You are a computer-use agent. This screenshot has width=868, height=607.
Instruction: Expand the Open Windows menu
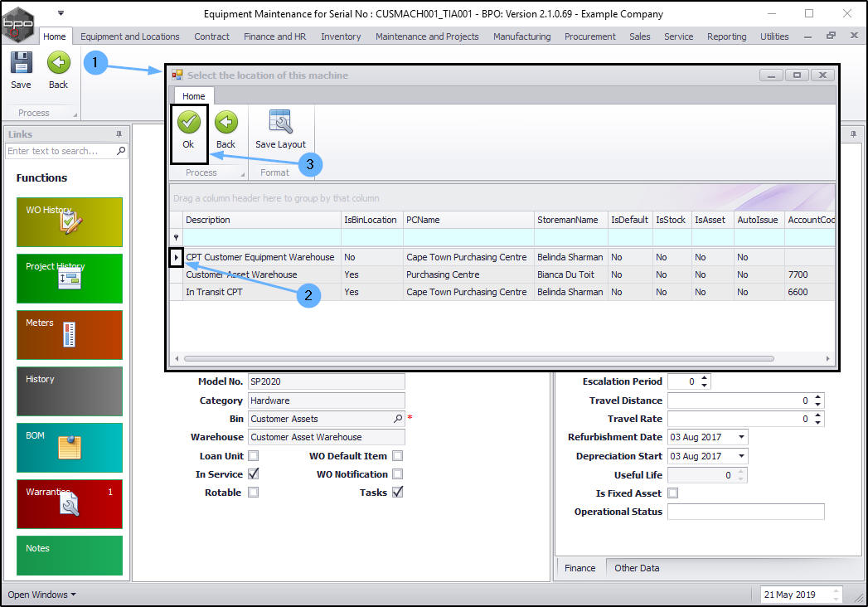tap(41, 595)
